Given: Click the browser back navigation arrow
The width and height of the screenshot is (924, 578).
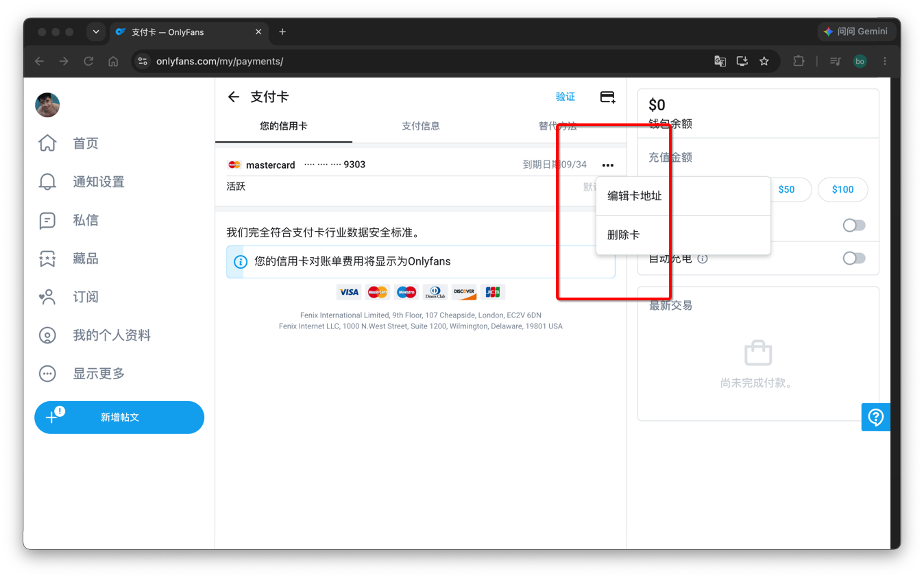Looking at the screenshot, I should click(x=40, y=61).
